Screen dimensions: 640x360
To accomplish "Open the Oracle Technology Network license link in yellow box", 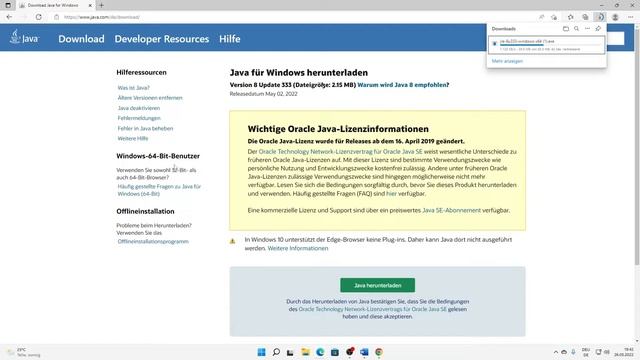I will (340, 151).
